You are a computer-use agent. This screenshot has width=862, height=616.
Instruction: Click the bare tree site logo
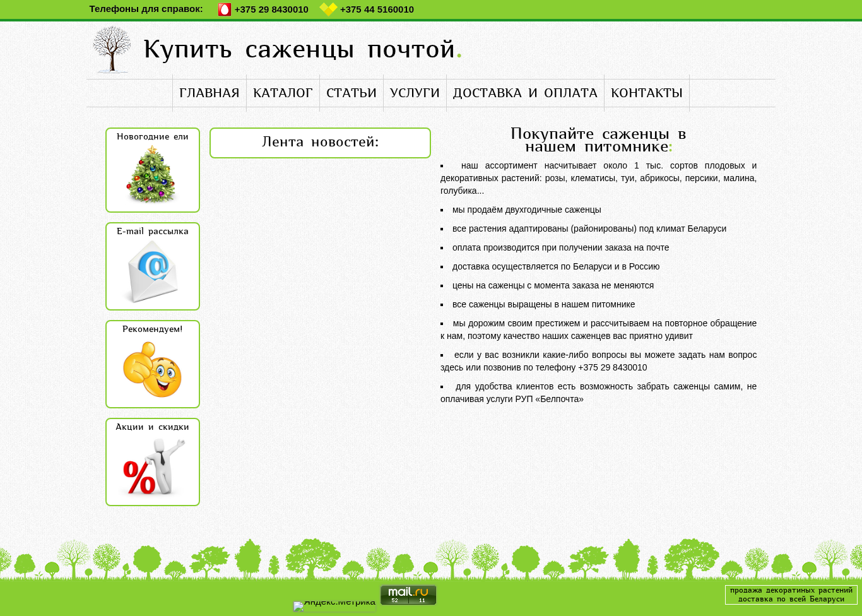coord(112,49)
